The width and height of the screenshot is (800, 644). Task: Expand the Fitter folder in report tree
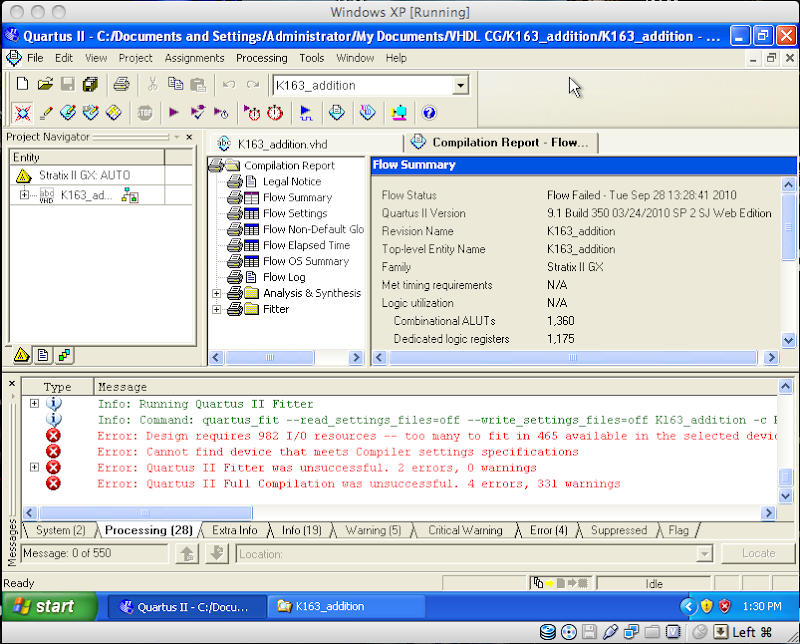coord(216,309)
